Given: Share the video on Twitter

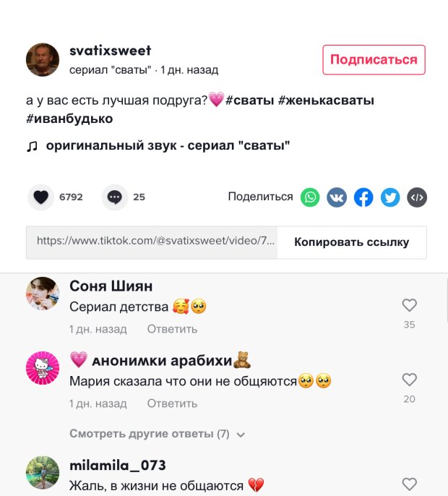Looking at the screenshot, I should point(390,197).
